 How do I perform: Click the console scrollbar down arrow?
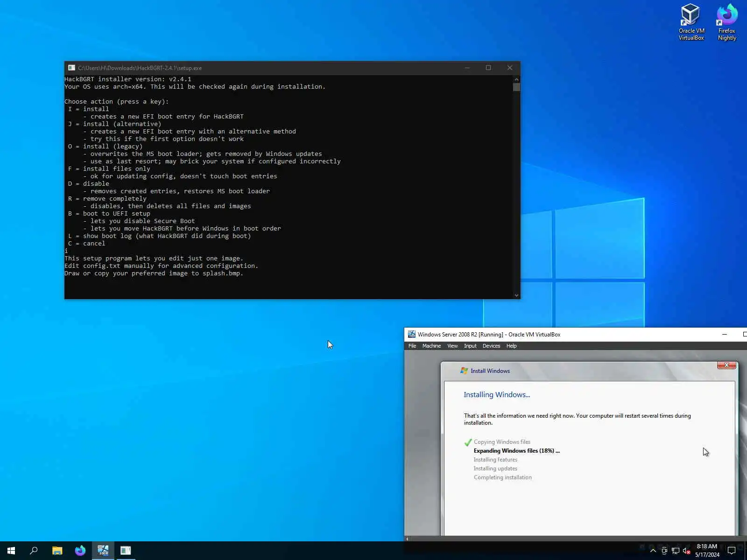pyautogui.click(x=516, y=295)
